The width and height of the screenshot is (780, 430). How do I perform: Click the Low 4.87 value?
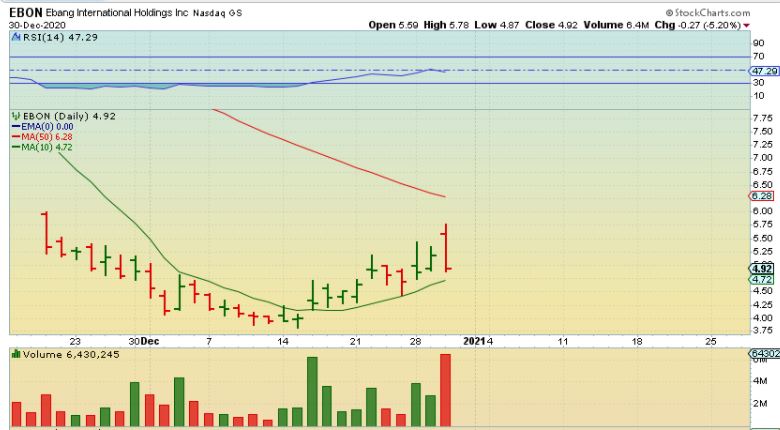(x=497, y=25)
